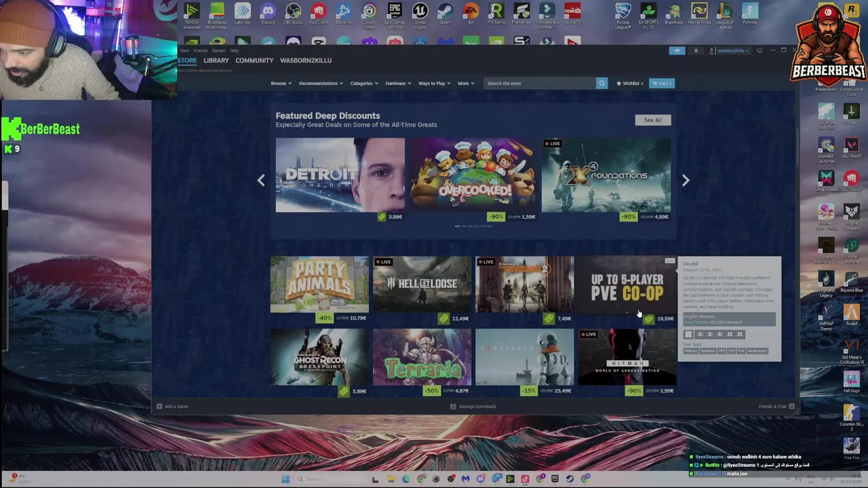Viewport: 868px width, 488px height.
Task: Launch BlueStacks Multi-Instance desktop shortcut
Action: [217, 16]
